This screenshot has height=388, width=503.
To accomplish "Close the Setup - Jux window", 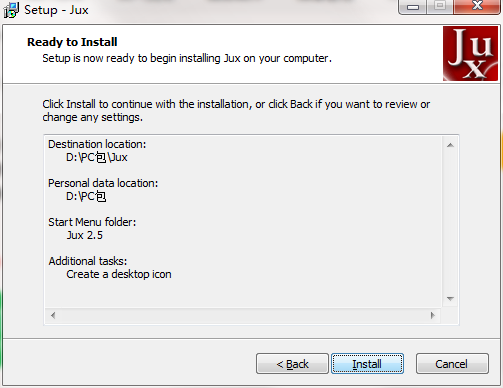I will click(477, 6).
